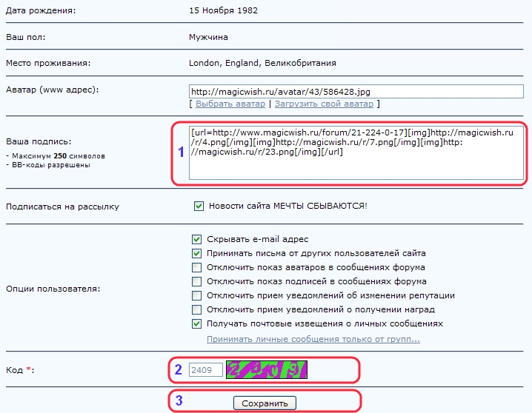Click the gender value 'Мужчина'

pyautogui.click(x=209, y=36)
